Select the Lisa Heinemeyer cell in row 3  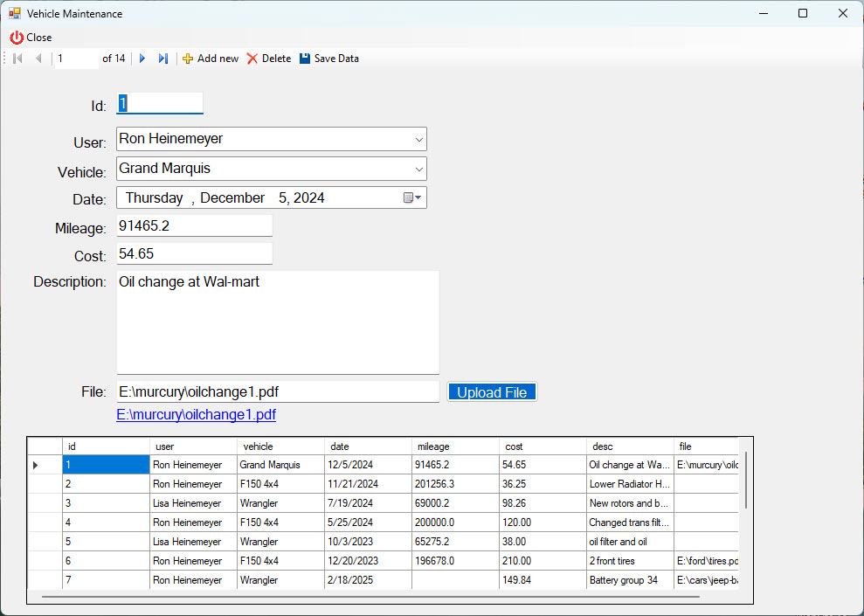192,503
